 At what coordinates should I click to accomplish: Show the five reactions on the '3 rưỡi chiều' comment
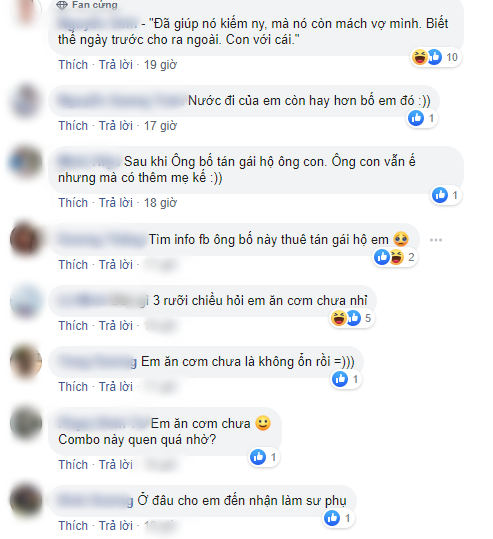pyautogui.click(x=352, y=318)
